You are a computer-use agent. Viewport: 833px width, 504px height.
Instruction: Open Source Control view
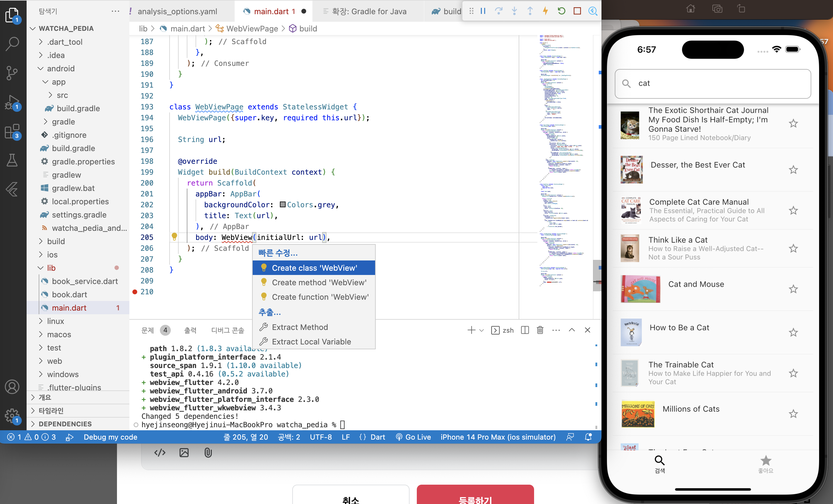click(x=12, y=73)
